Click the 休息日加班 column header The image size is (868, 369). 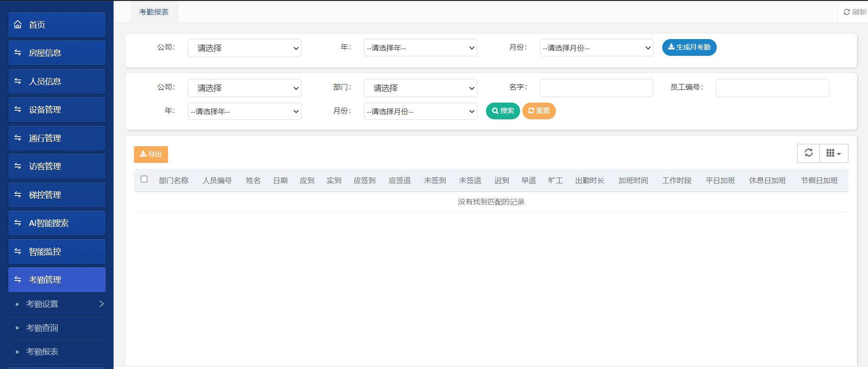click(x=768, y=181)
